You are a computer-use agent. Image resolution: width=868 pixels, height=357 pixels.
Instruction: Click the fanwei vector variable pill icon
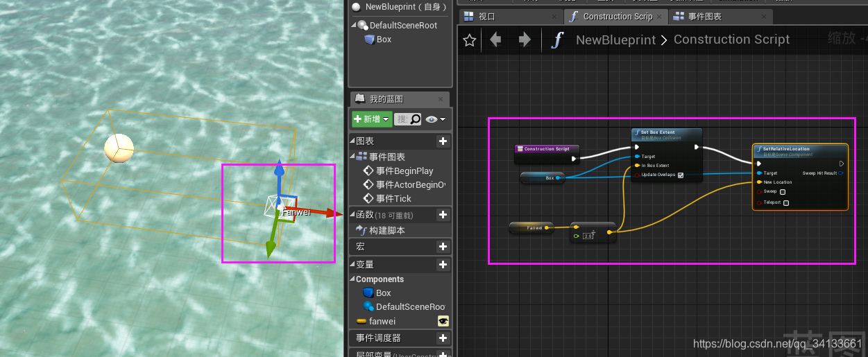coord(361,321)
